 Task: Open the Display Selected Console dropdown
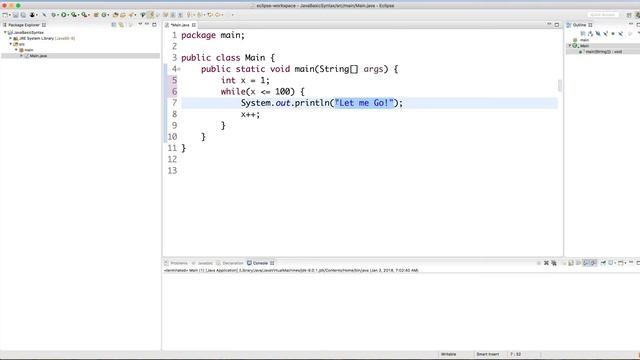click(x=616, y=263)
